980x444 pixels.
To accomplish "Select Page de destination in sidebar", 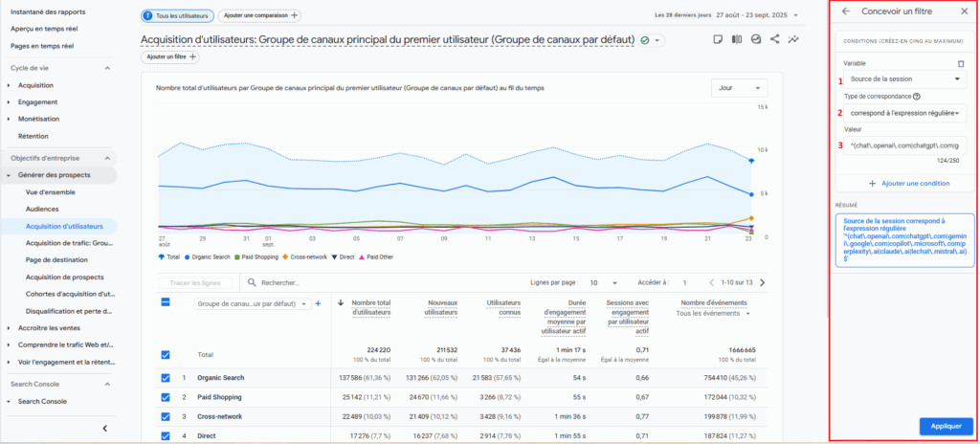I will (56, 260).
